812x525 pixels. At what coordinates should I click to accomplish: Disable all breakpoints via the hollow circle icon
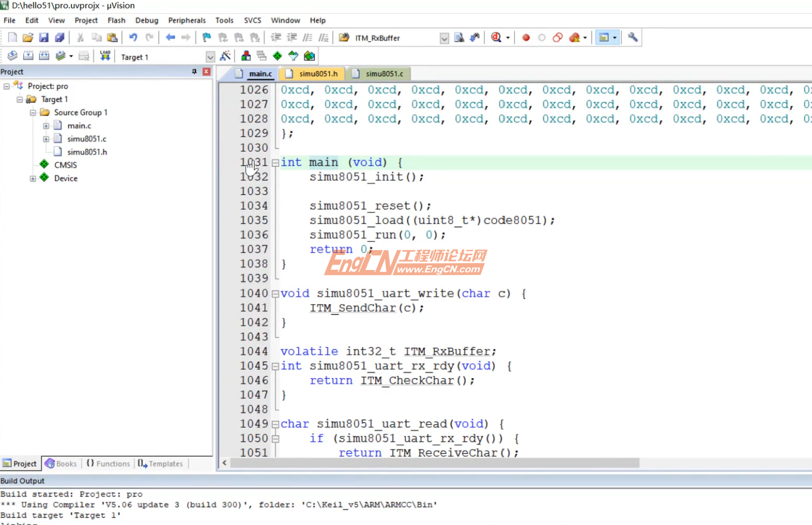(x=542, y=37)
